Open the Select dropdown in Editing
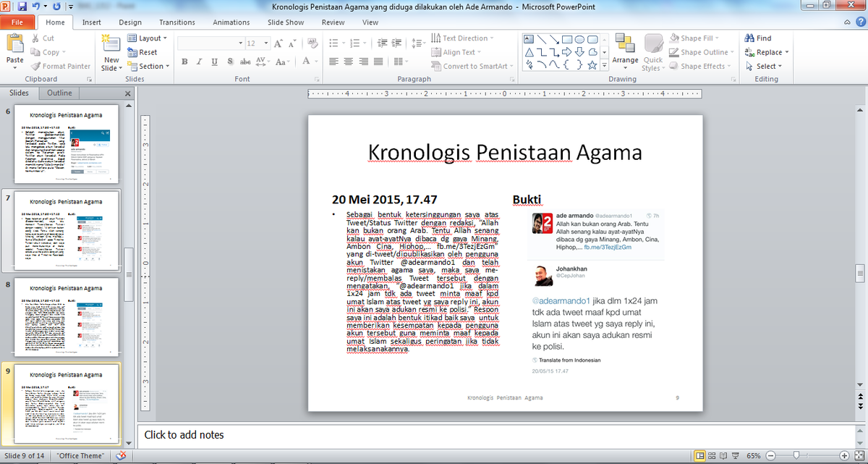Viewport: 868px width, 464px height. [764, 66]
